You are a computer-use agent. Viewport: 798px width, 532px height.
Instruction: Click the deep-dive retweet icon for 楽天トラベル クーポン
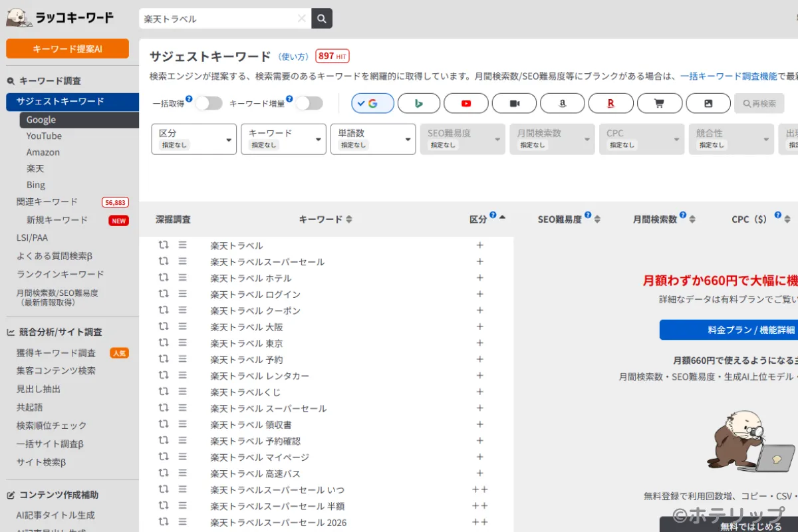164,310
